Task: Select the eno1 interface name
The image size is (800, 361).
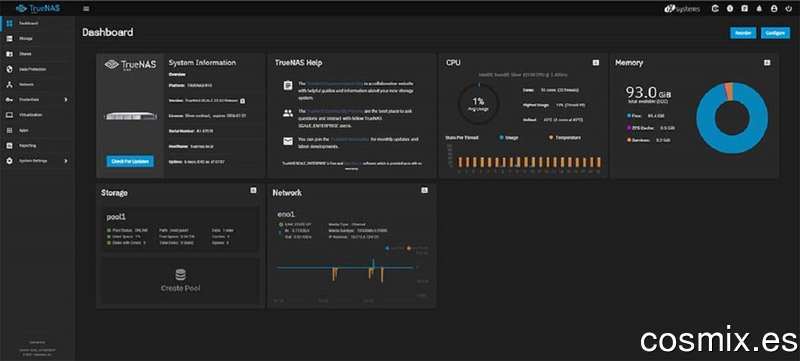Action: [x=286, y=214]
